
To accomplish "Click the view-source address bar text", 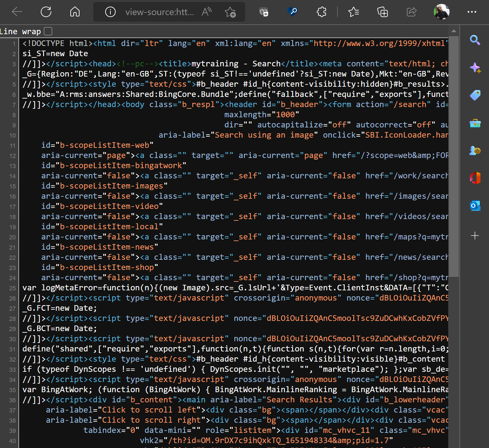I will coord(160,12).
